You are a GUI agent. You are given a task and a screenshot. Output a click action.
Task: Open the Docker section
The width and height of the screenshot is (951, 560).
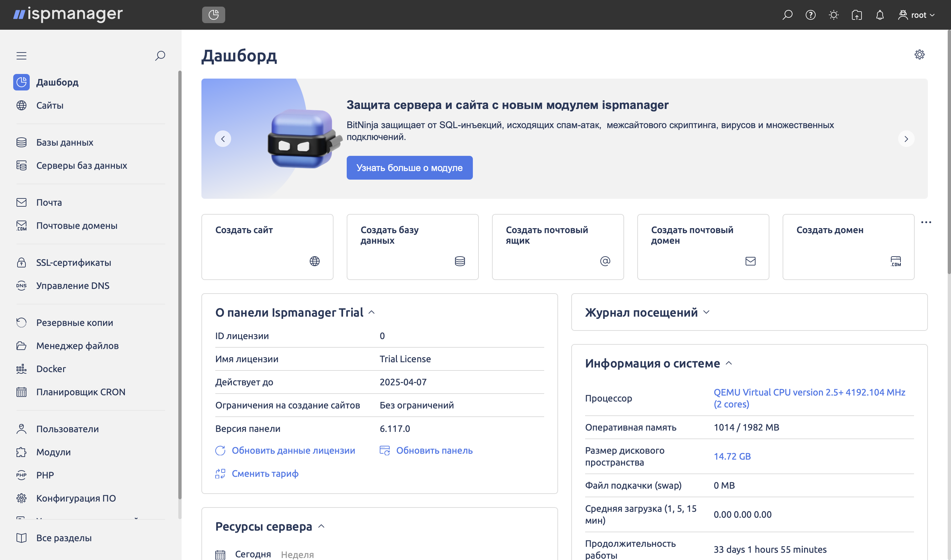[51, 369]
